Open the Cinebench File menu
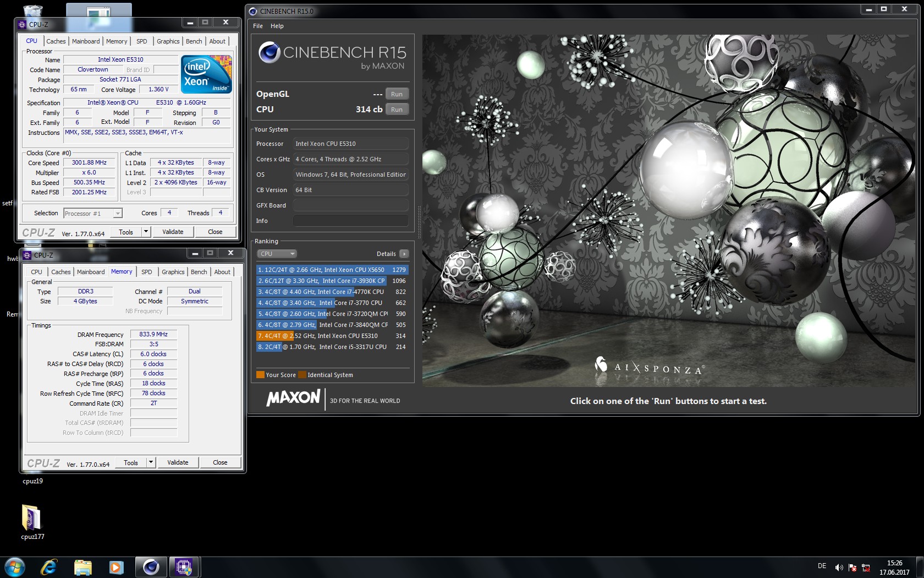 point(258,26)
